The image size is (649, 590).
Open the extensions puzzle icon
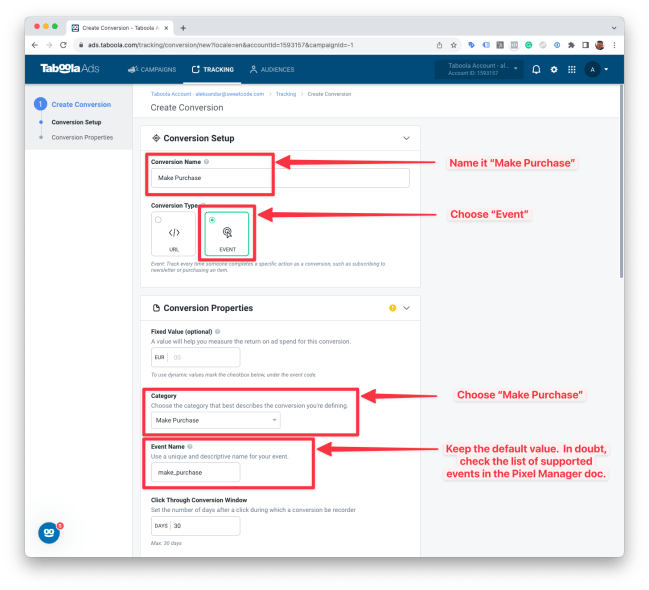[571, 45]
